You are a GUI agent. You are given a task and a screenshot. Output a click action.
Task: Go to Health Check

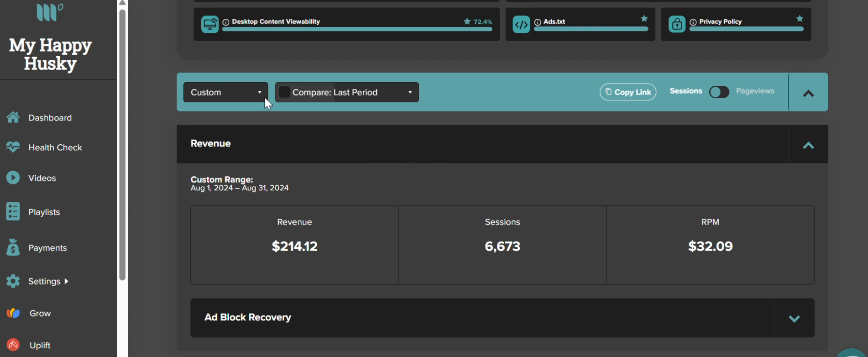[55, 147]
